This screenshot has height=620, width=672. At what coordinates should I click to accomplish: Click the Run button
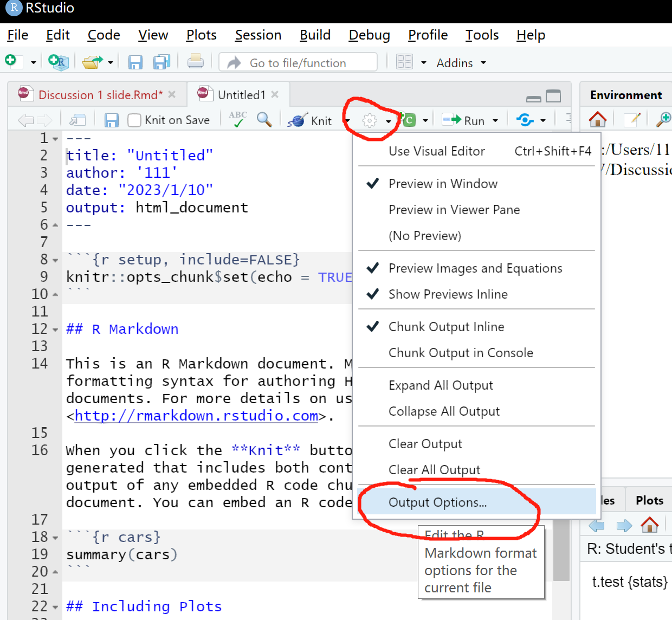click(464, 120)
